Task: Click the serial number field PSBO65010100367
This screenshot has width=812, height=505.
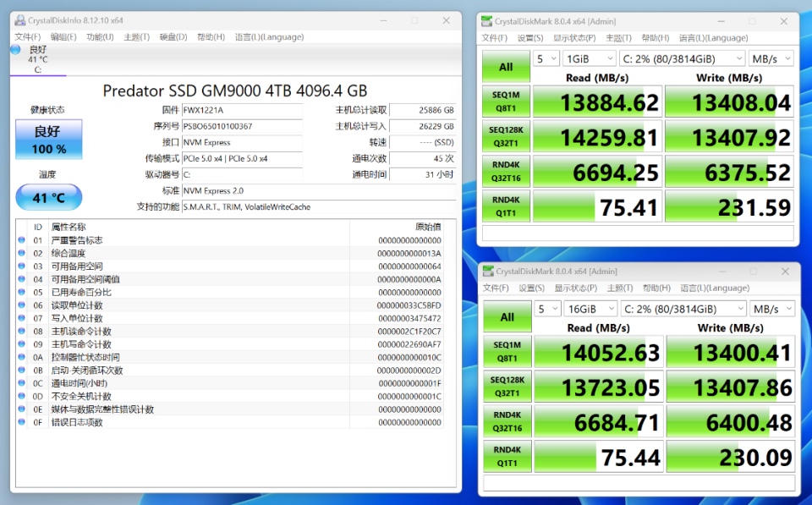Action: point(242,126)
